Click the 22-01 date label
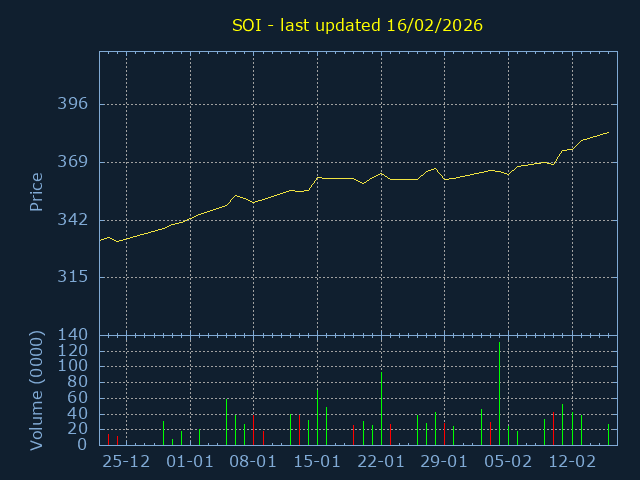This screenshot has height=480, width=640. (381, 462)
